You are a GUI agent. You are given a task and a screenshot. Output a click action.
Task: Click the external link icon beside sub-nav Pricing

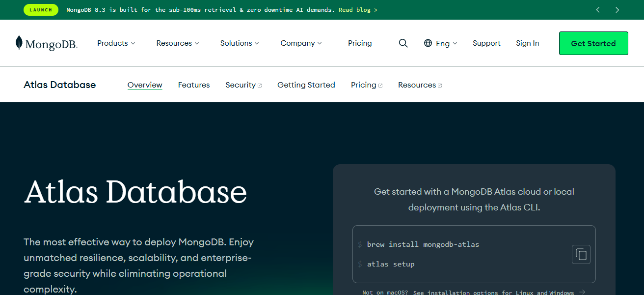click(x=380, y=86)
